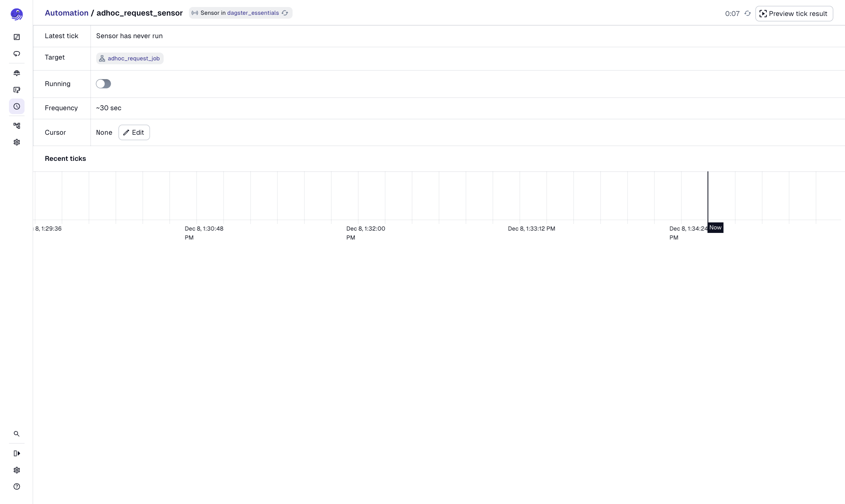This screenshot has width=845, height=504.
Task: Expand the collapsed sidebar panel
Action: tap(17, 453)
